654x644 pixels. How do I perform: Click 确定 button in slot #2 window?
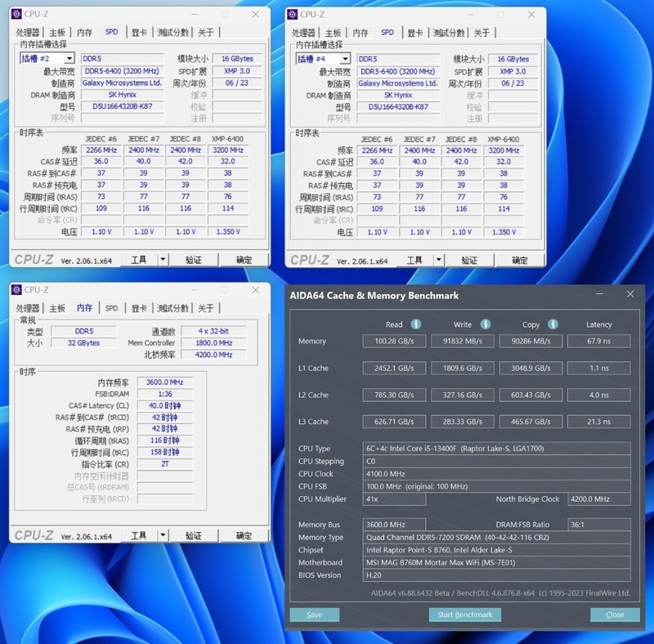244,260
